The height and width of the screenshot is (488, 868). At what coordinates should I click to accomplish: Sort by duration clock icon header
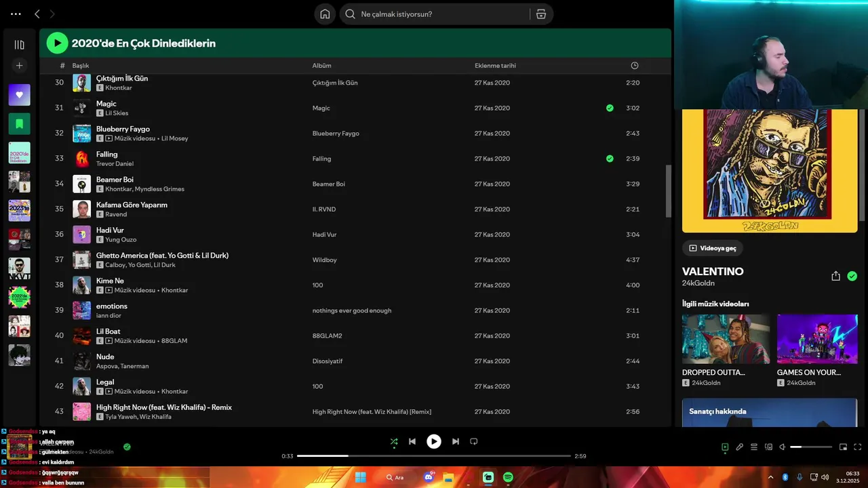pos(635,66)
